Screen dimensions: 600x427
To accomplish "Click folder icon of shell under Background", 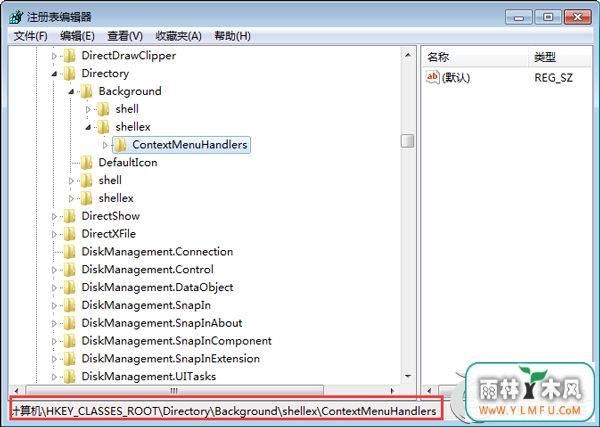I will [103, 109].
